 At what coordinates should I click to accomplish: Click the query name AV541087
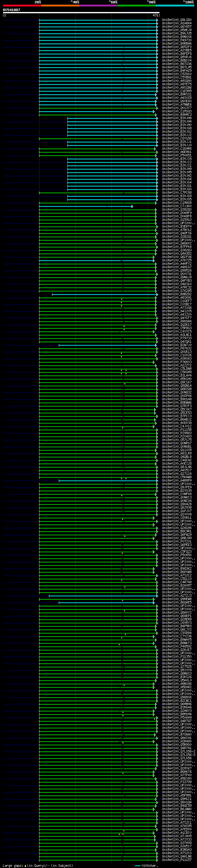pos(11,10)
